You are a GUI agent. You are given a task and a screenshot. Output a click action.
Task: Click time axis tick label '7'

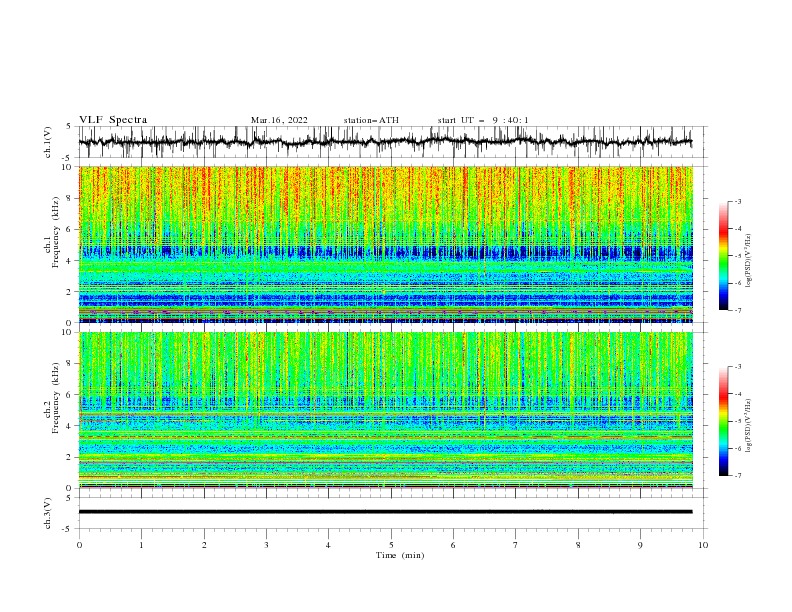tap(516, 545)
